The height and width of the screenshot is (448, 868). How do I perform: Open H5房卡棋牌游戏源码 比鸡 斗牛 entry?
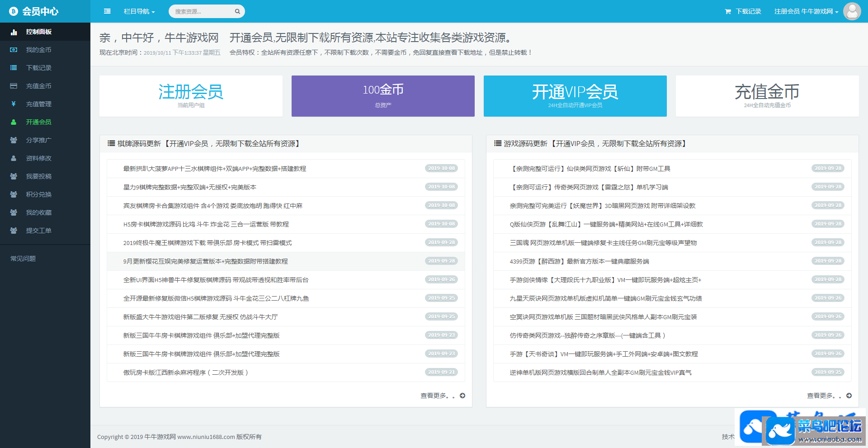tap(286, 224)
